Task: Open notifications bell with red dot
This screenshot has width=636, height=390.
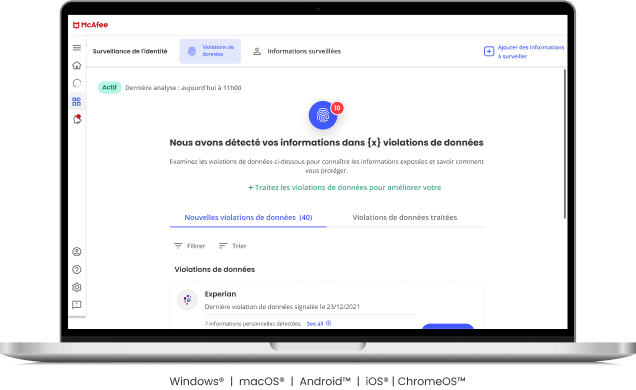Action: [77, 119]
